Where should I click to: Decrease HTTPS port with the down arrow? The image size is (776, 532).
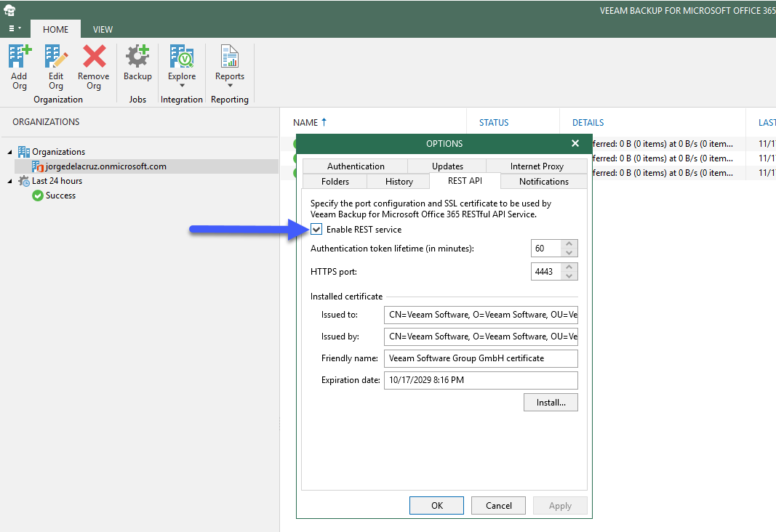click(569, 276)
